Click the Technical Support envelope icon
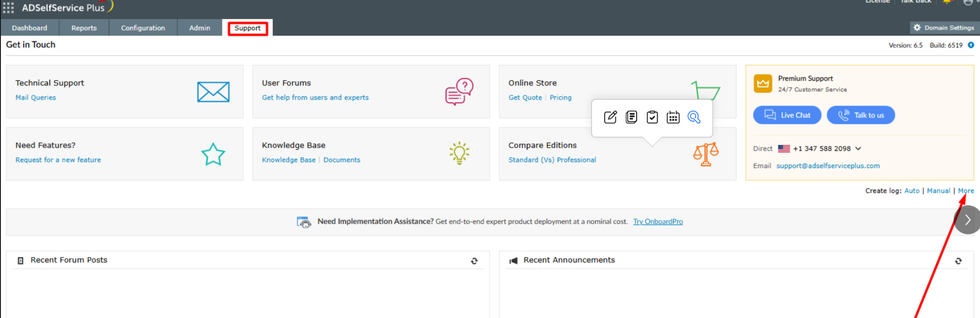This screenshot has width=980, height=318. pyautogui.click(x=213, y=92)
